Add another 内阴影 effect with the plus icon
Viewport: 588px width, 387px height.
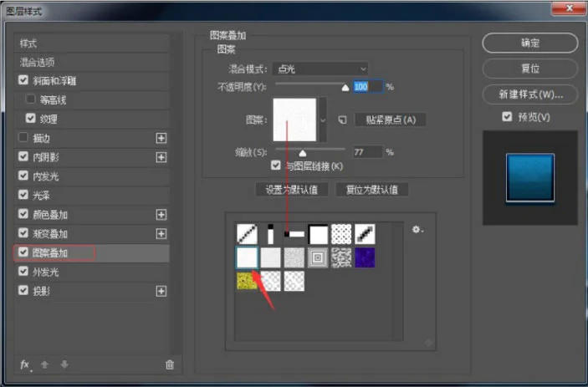(161, 157)
